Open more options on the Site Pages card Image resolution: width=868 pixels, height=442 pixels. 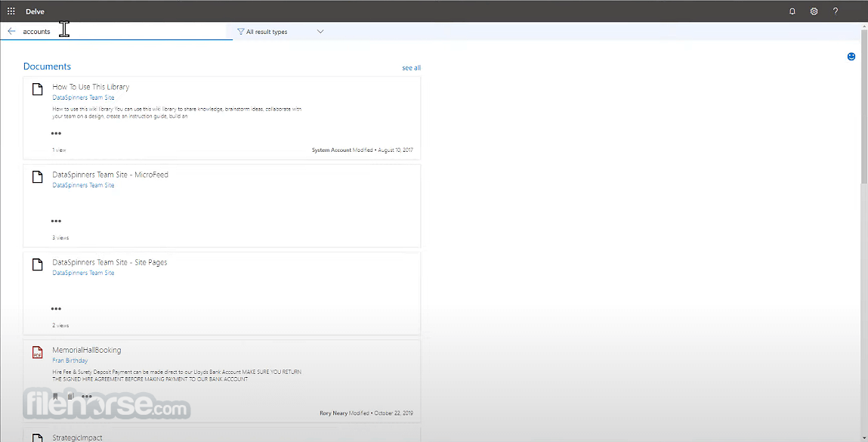(56, 308)
